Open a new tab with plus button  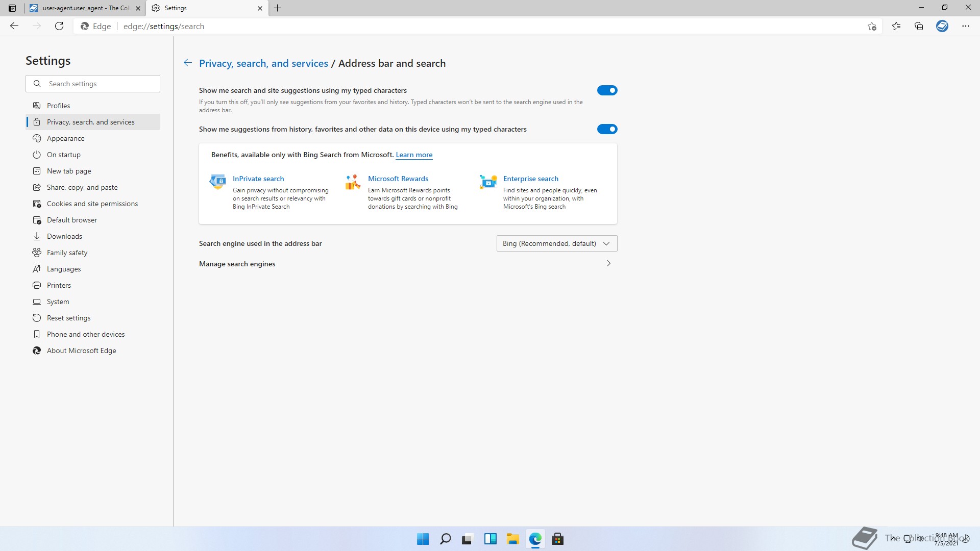278,8
